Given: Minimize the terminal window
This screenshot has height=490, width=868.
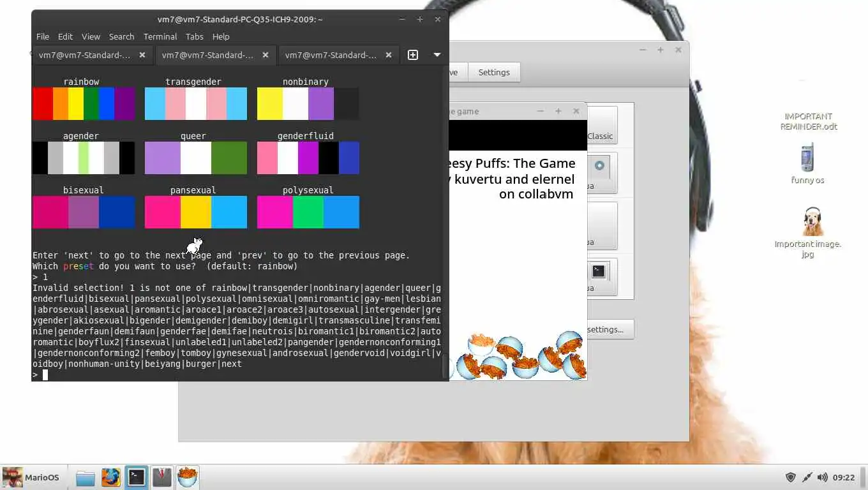Looking at the screenshot, I should click(x=402, y=19).
